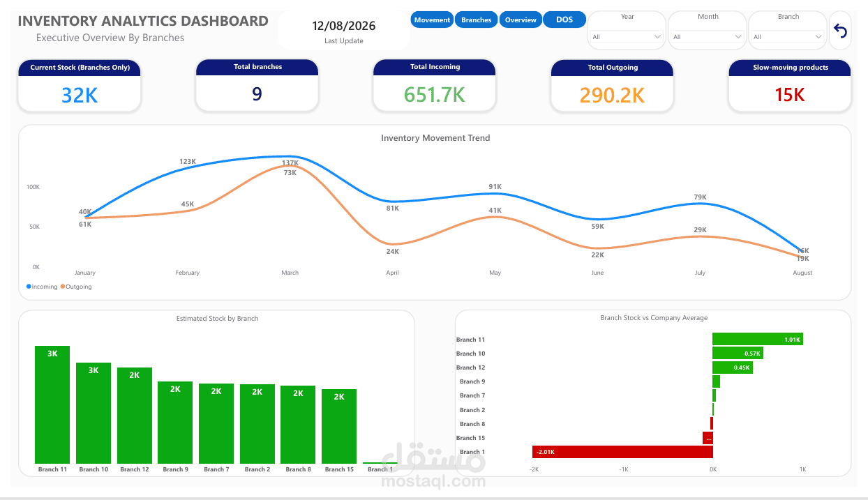Select the Branch 11 stock column
This screenshot has height=500, width=868.
pyautogui.click(x=52, y=404)
